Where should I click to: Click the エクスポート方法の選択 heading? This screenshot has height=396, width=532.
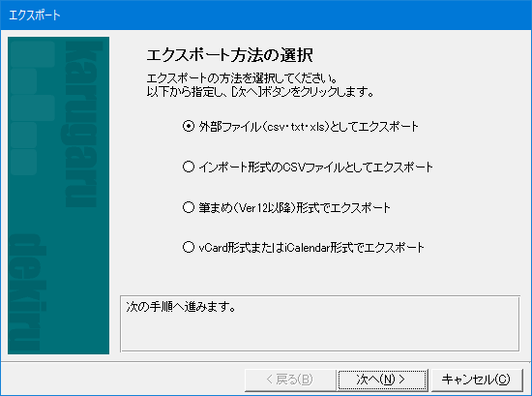pos(229,55)
